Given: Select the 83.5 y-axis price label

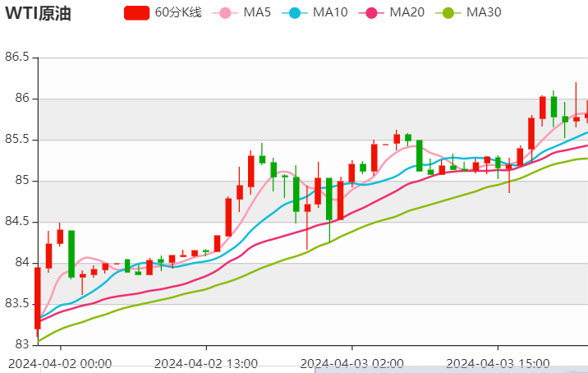Looking at the screenshot, I should [17, 303].
